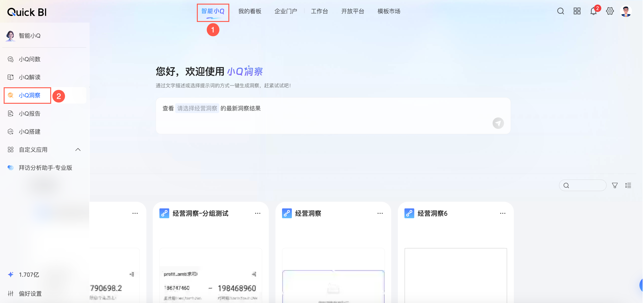Viewport: 644px width, 303px height.
Task: Open 小Q问数 in the sidebar
Action: pos(29,59)
